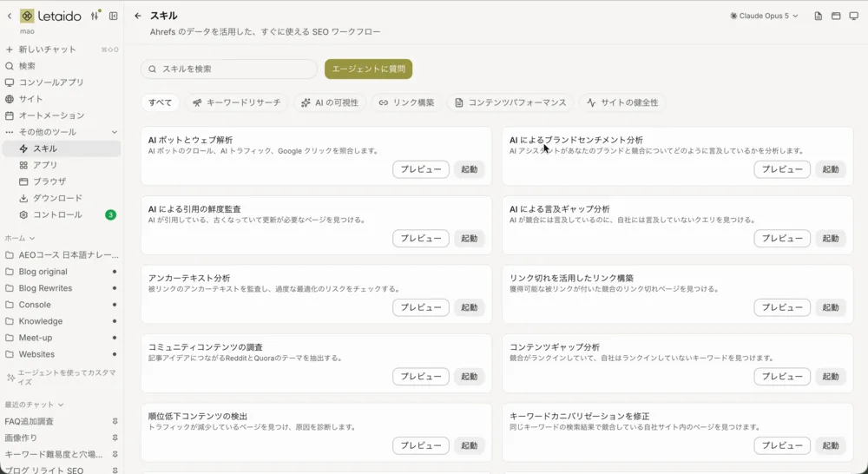Click the monitor icon in top-right
This screenshot has width=868, height=474.
tap(853, 16)
